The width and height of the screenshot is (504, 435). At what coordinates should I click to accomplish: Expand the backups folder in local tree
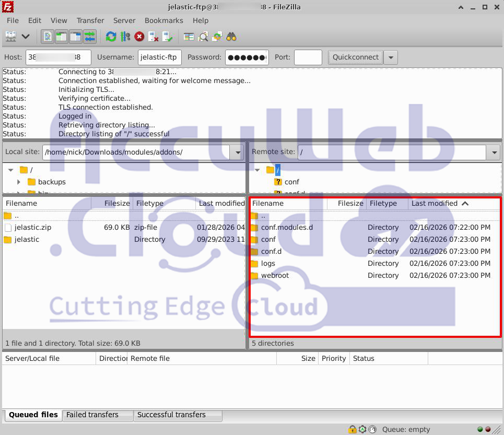click(x=19, y=182)
